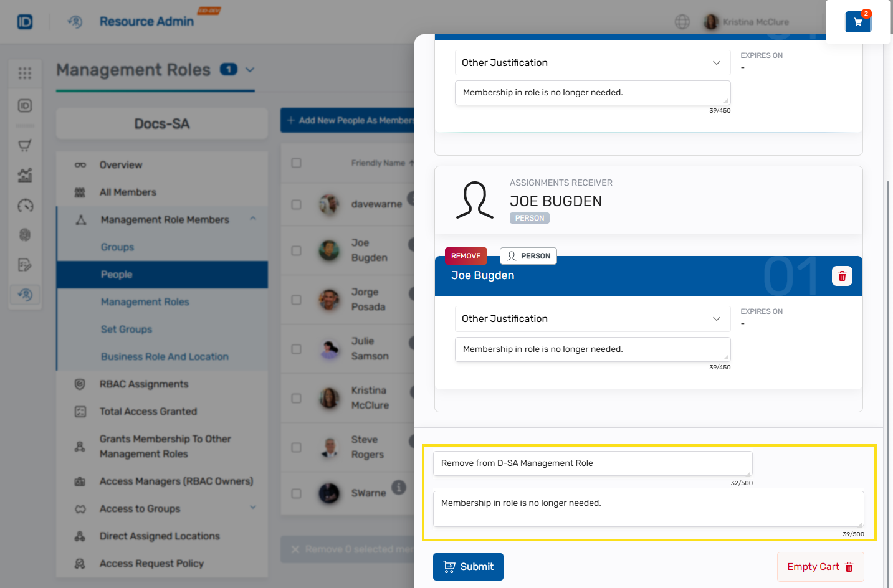This screenshot has width=893, height=588.
Task: Check the checkbox next to Joe Bugden
Action: (296, 250)
